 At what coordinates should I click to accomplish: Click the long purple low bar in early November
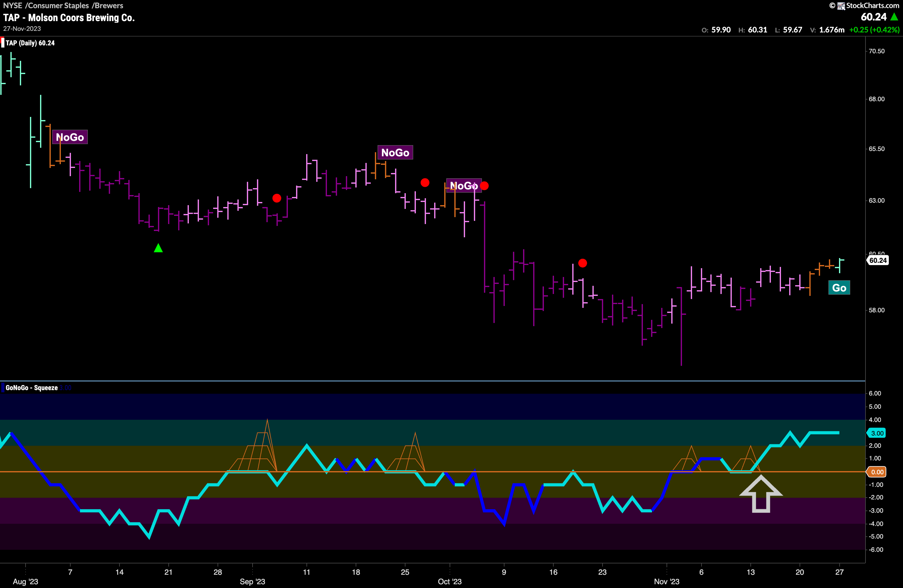click(681, 326)
